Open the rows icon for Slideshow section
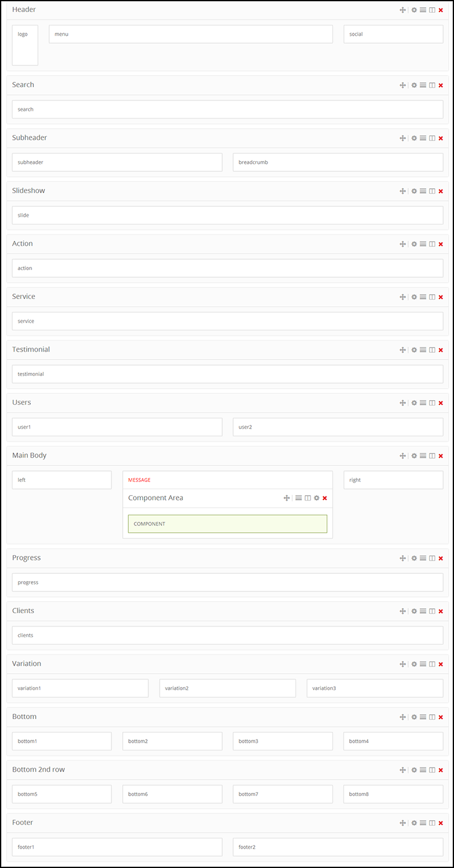This screenshot has width=454, height=868. (423, 191)
